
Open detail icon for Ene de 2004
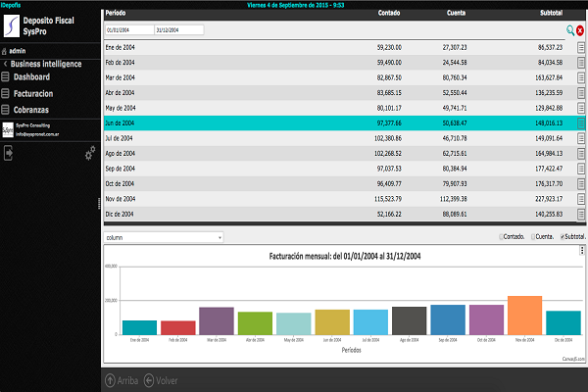coord(581,48)
